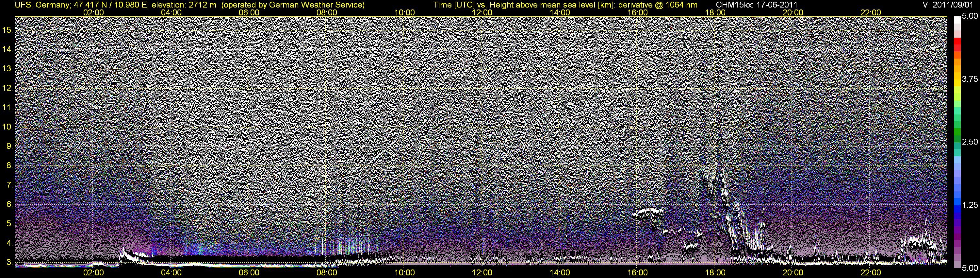The width and height of the screenshot is (980, 278).
Task: Click the bottom axis '18:00' time label
Action: pyautogui.click(x=715, y=273)
